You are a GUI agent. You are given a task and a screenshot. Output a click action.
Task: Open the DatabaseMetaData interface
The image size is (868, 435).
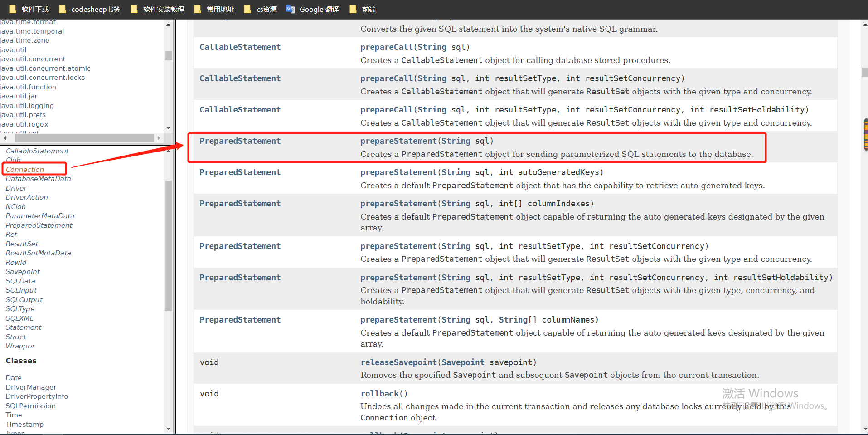[38, 179]
